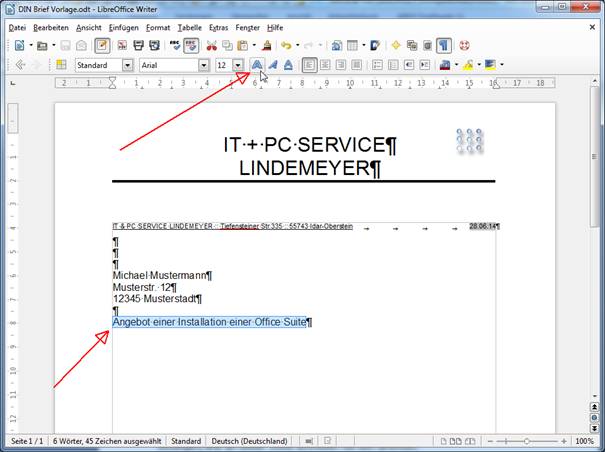Set Align Left paragraph icon

tap(309, 65)
